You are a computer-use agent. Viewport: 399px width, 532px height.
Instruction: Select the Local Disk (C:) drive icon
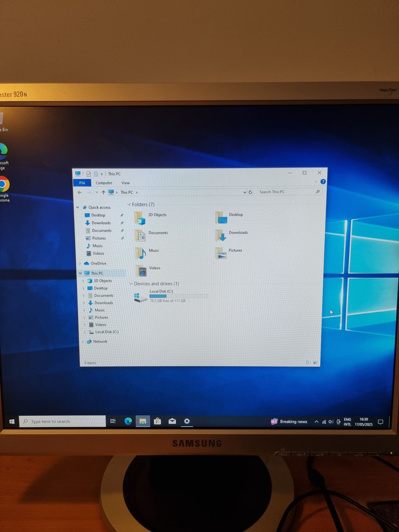coord(140,297)
